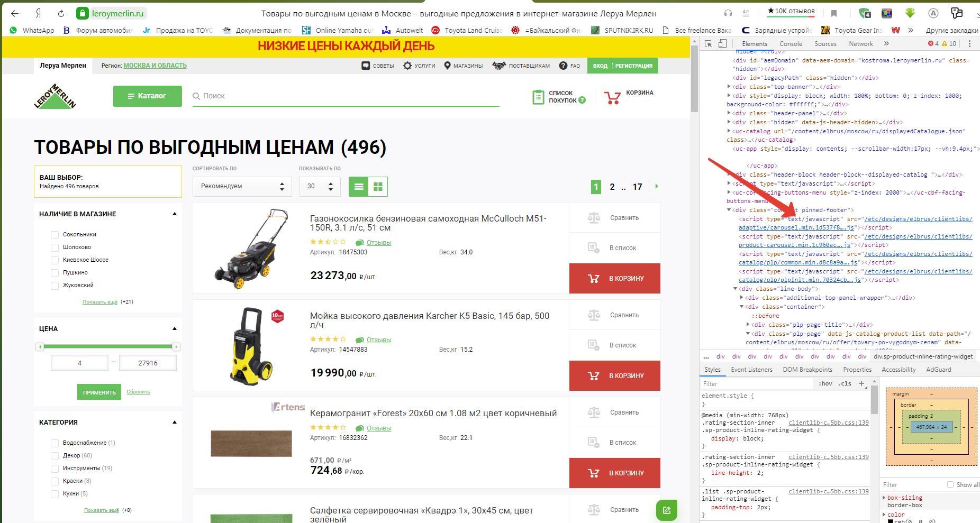Open the Список покупок icon
This screenshot has width=980, height=523.
click(x=538, y=97)
